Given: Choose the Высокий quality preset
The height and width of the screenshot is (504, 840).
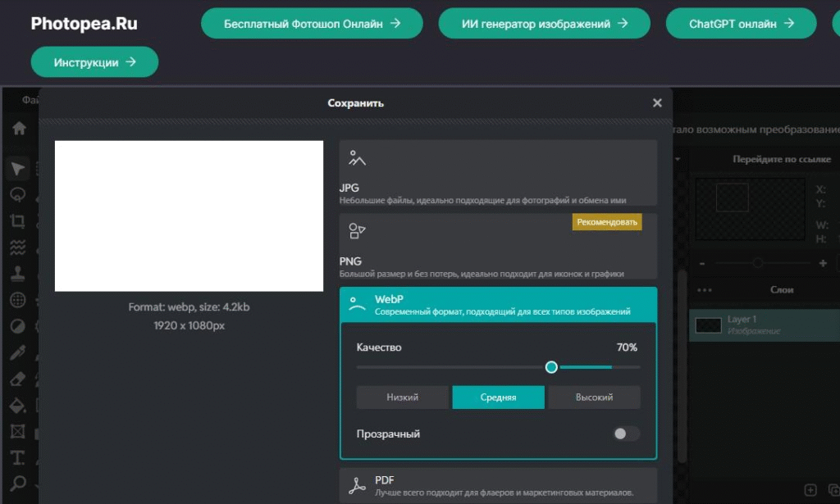Looking at the screenshot, I should (x=594, y=397).
